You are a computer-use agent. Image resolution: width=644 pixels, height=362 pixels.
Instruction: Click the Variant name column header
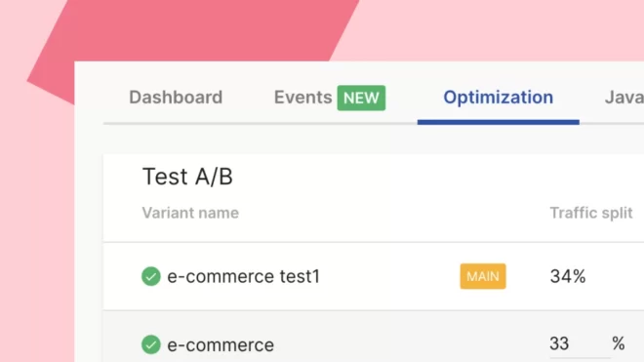point(190,213)
